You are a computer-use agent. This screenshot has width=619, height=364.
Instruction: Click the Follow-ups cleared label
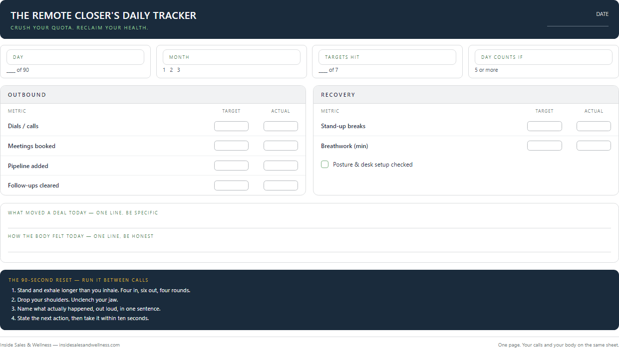pyautogui.click(x=33, y=185)
